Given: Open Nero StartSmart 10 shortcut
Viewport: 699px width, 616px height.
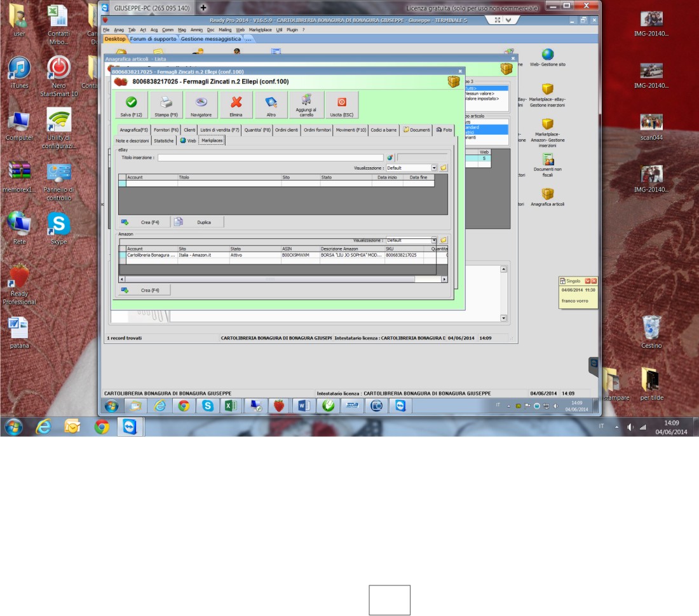Looking at the screenshot, I should point(58,77).
